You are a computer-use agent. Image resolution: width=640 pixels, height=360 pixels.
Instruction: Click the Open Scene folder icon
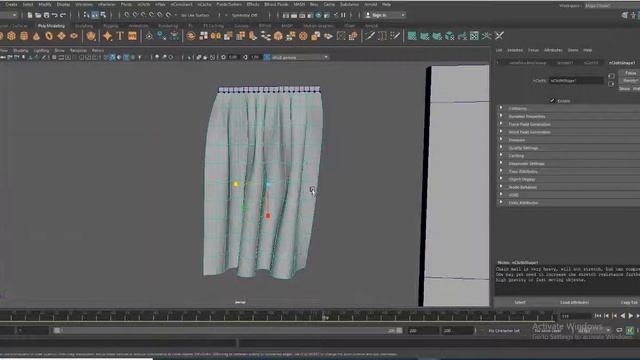[38, 15]
